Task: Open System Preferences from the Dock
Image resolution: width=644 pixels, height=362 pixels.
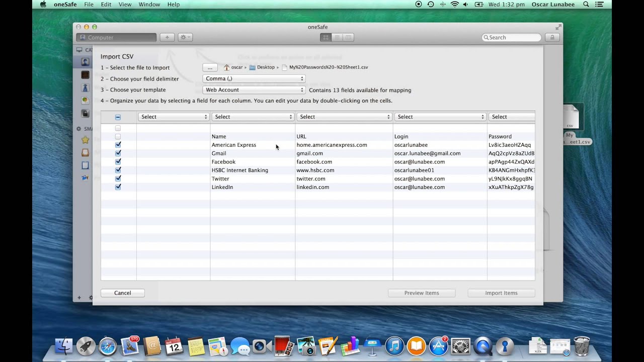Action: 460,346
